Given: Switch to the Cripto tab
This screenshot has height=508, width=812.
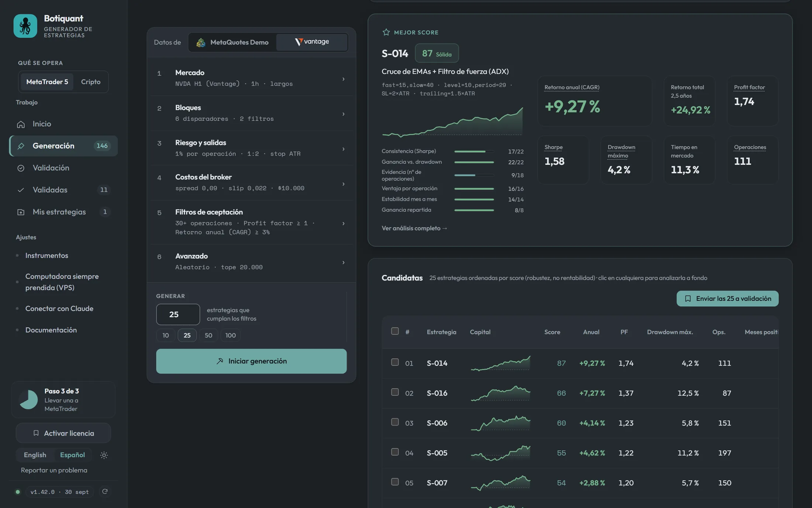Looking at the screenshot, I should pos(90,82).
